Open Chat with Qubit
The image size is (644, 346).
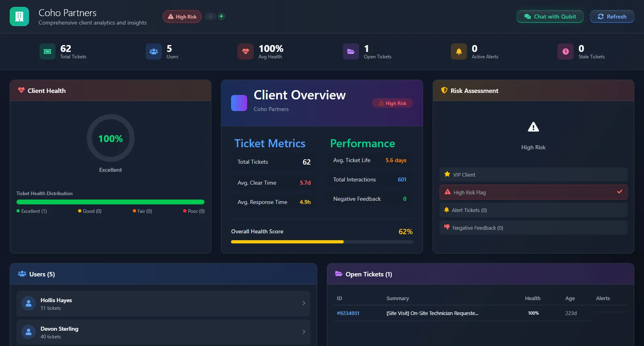[x=550, y=16]
